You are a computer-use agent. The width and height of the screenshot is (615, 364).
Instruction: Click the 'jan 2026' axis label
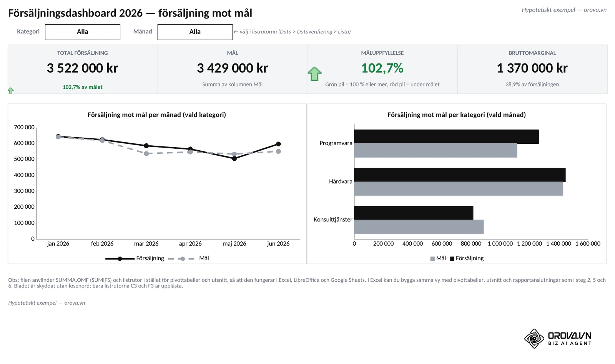pyautogui.click(x=58, y=244)
